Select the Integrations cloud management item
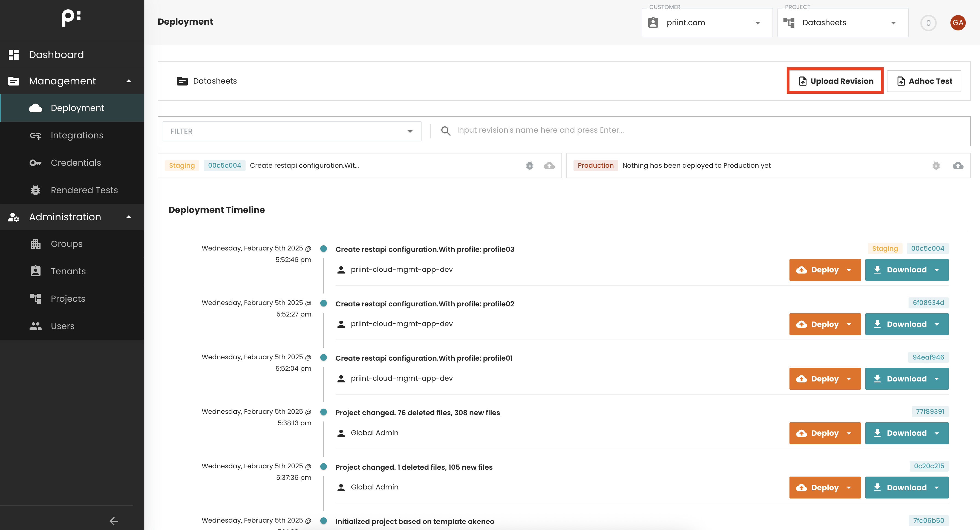This screenshot has width=980, height=530. [x=77, y=135]
